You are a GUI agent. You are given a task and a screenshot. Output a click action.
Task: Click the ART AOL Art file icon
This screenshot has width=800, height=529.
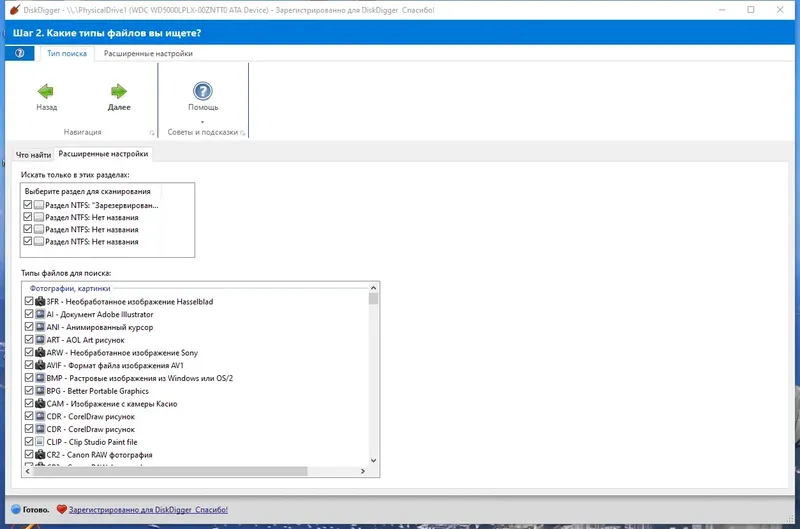40,340
